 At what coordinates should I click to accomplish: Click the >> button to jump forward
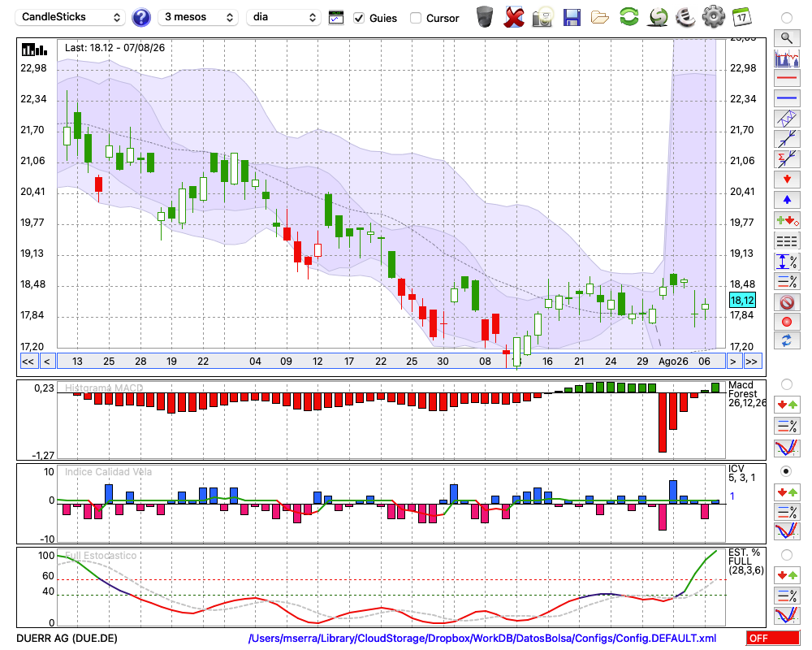tap(751, 362)
